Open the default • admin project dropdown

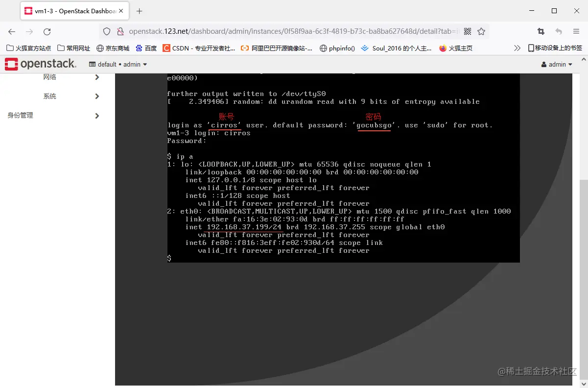coord(118,64)
